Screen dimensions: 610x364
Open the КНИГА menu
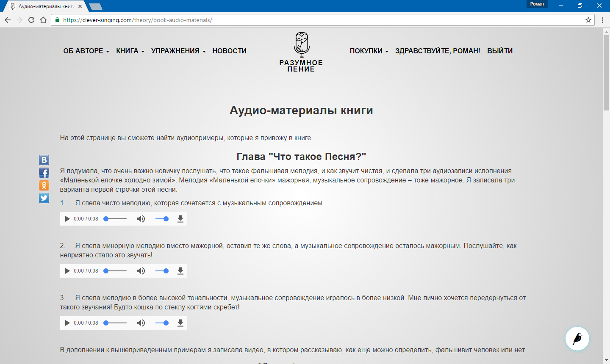click(130, 51)
